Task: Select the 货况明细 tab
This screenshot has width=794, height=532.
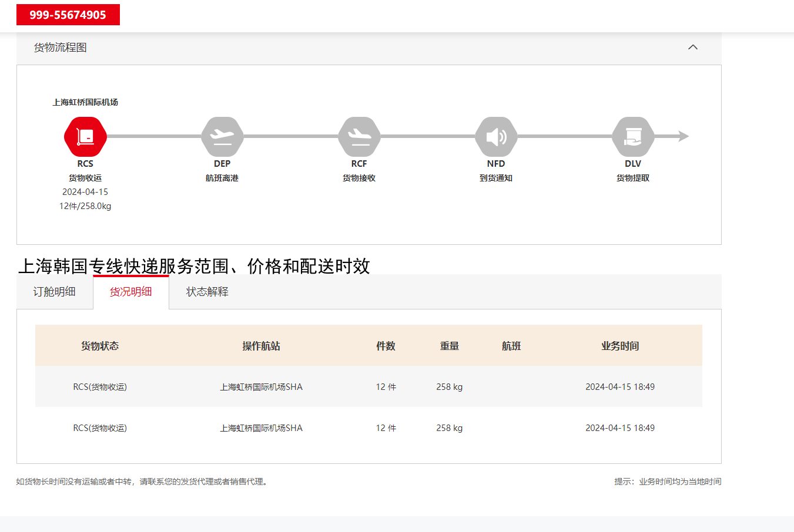Action: point(130,292)
